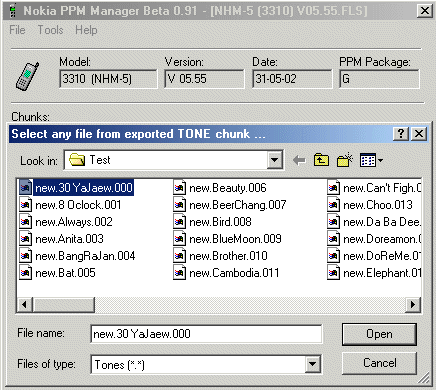Open the View menu icon
The image size is (436, 390).
point(371,161)
